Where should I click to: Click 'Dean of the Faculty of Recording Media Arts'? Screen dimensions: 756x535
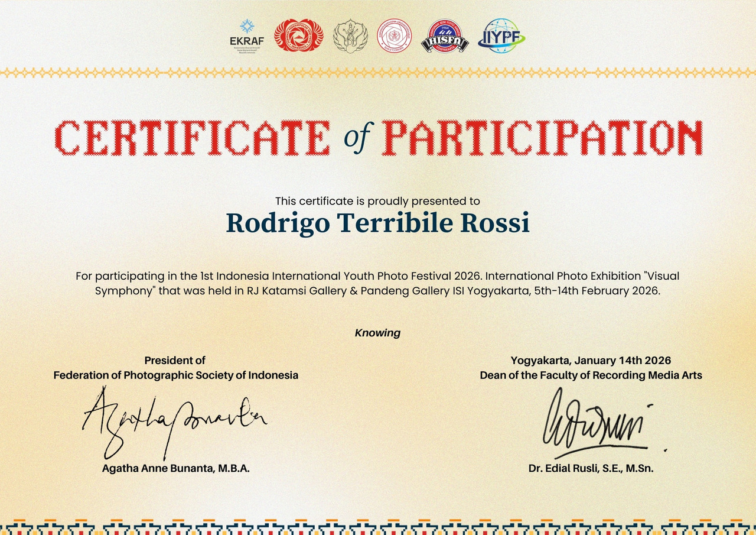[591, 375]
